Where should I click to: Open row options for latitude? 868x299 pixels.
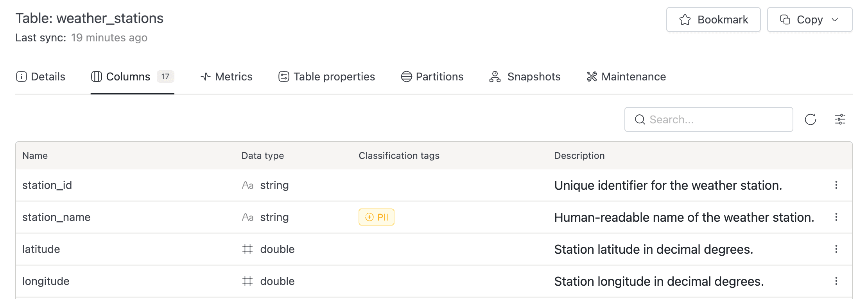[836, 249]
